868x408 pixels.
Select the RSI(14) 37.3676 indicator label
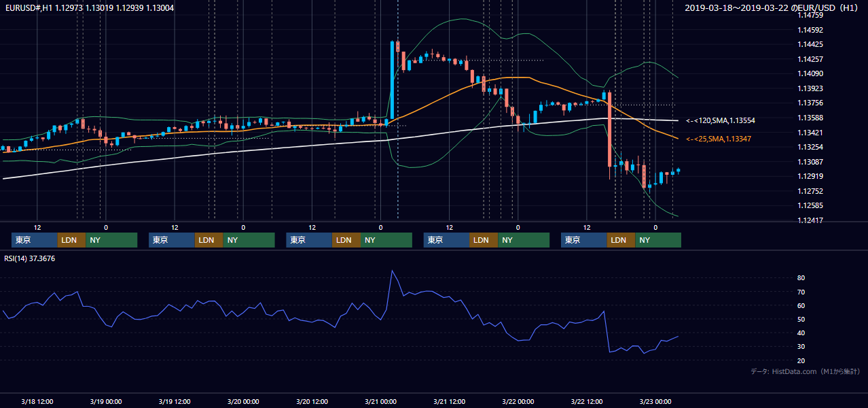click(30, 258)
